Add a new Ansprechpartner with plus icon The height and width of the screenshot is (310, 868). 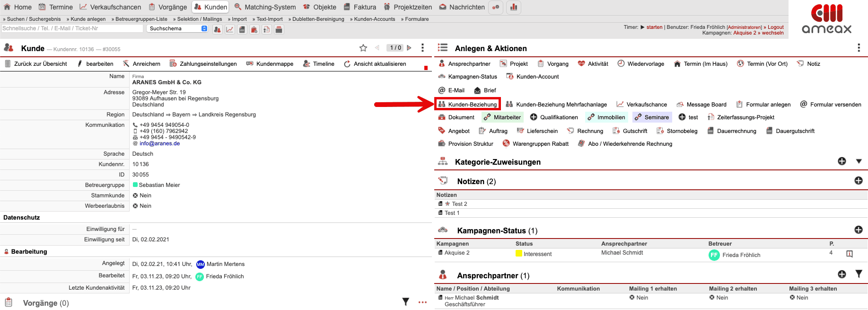click(842, 274)
